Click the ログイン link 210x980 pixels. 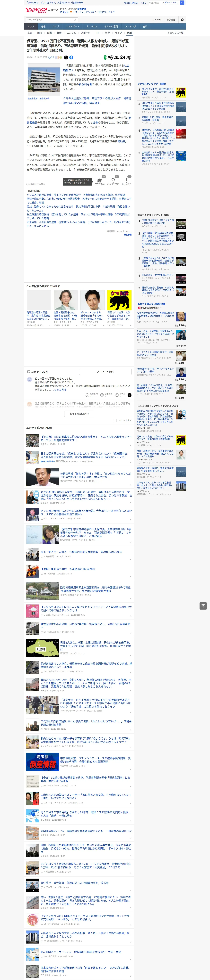coord(64,12)
